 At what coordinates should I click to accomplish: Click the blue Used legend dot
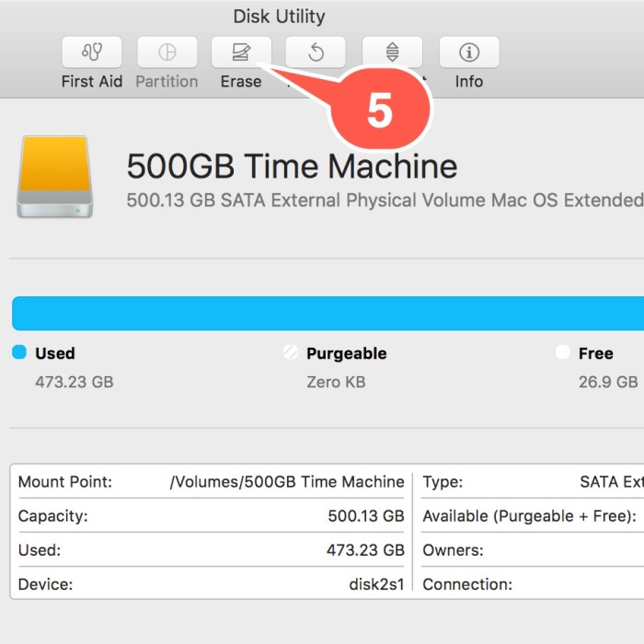[x=19, y=352]
